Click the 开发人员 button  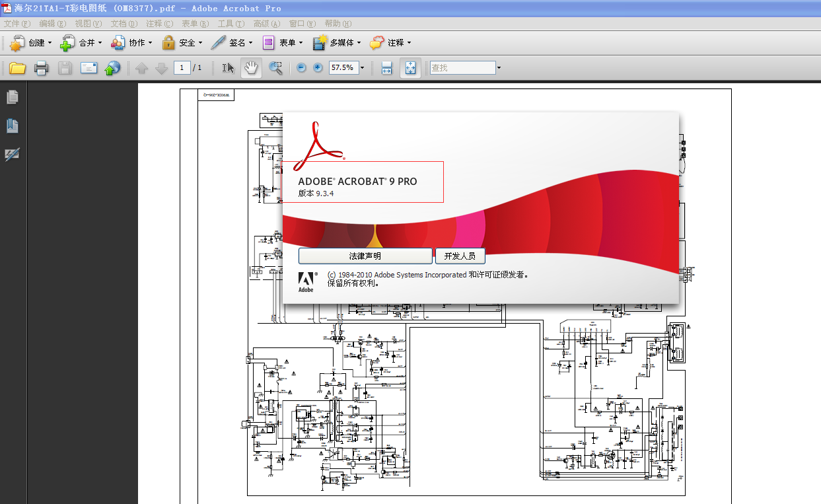460,256
